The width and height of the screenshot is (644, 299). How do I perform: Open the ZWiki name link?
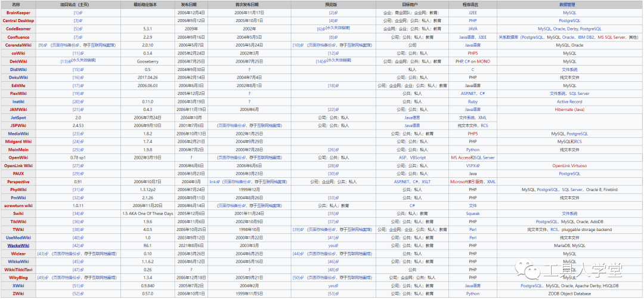(18, 294)
